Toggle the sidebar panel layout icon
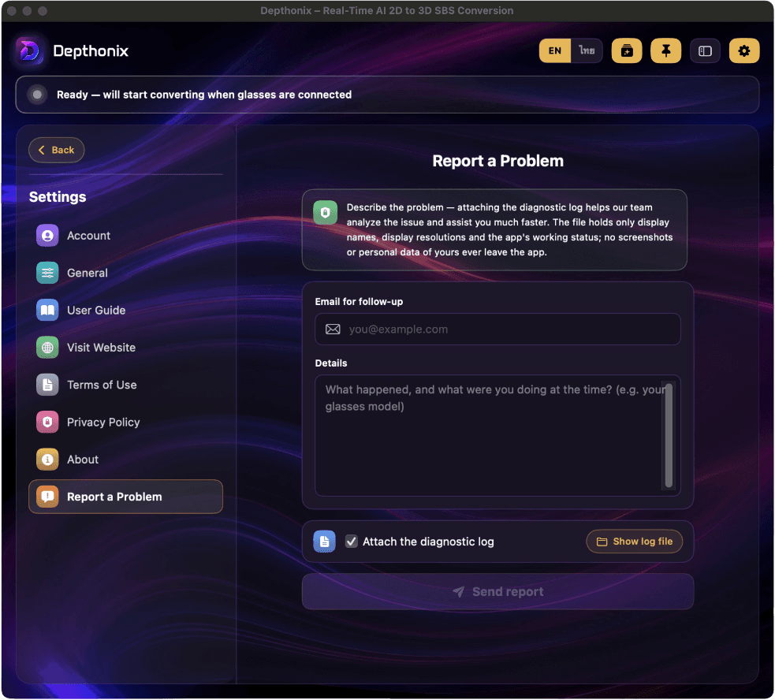This screenshot has height=700, width=775. coord(705,51)
